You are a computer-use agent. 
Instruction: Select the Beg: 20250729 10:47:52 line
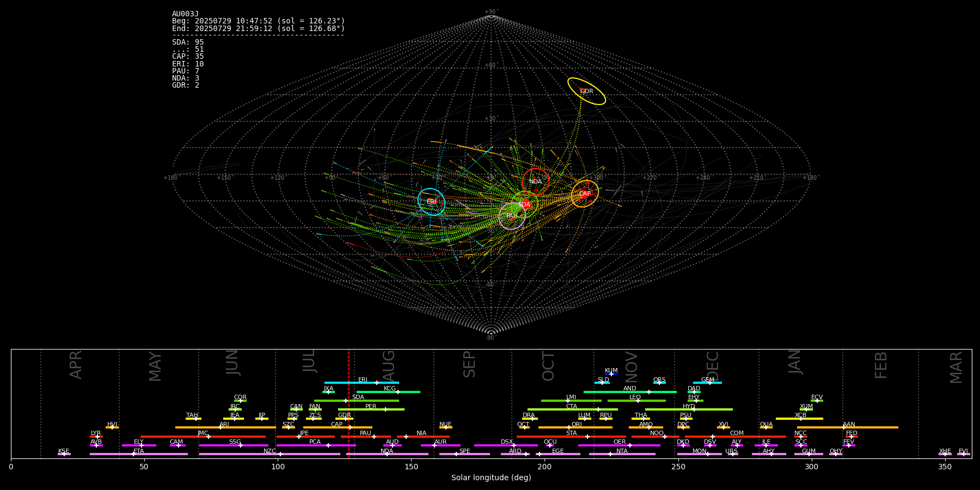[x=259, y=21]
